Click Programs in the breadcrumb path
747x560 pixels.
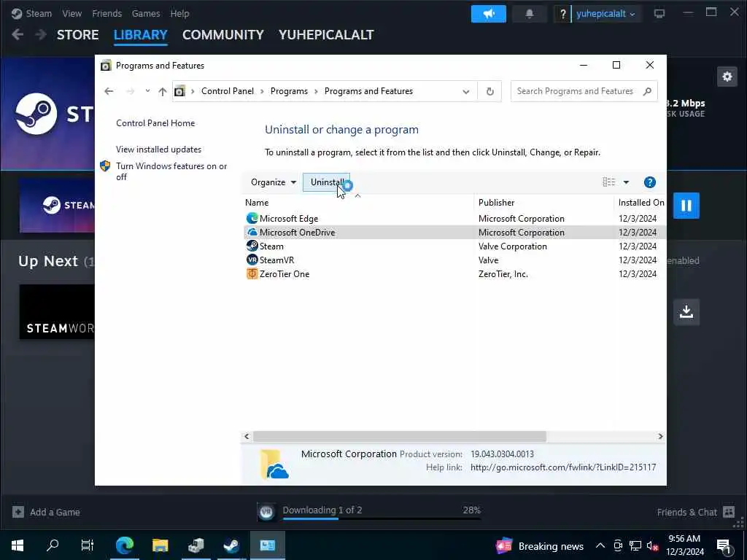coord(289,91)
